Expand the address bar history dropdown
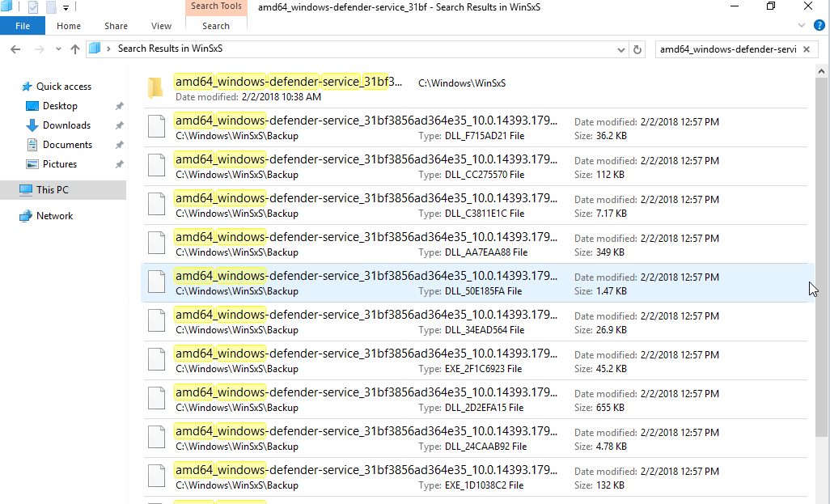Screen dimensions: 830x504 pos(621,50)
